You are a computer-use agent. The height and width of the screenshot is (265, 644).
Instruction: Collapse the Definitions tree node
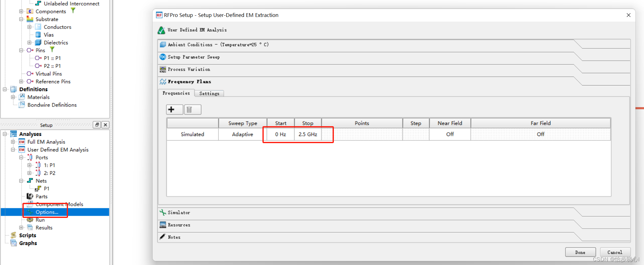5,89
